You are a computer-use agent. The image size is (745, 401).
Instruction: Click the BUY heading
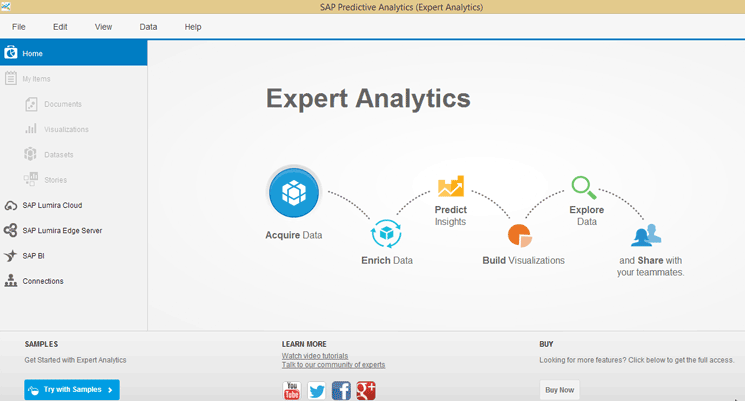(x=546, y=344)
